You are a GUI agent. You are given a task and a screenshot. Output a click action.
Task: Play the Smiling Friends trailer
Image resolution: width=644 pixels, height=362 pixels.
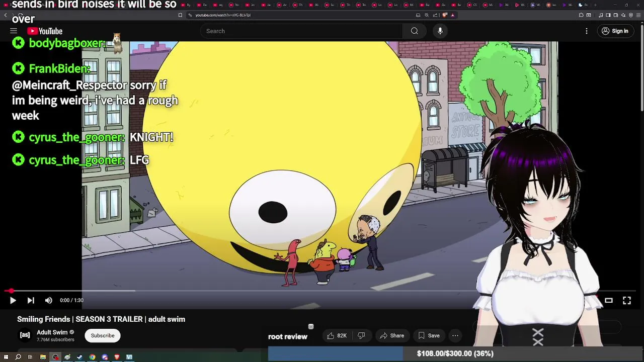click(x=13, y=300)
